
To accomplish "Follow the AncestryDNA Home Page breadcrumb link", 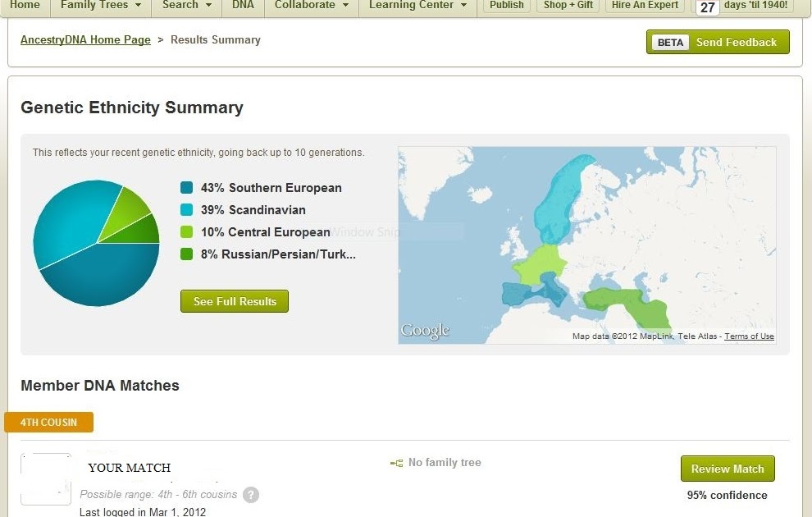I will pos(85,40).
